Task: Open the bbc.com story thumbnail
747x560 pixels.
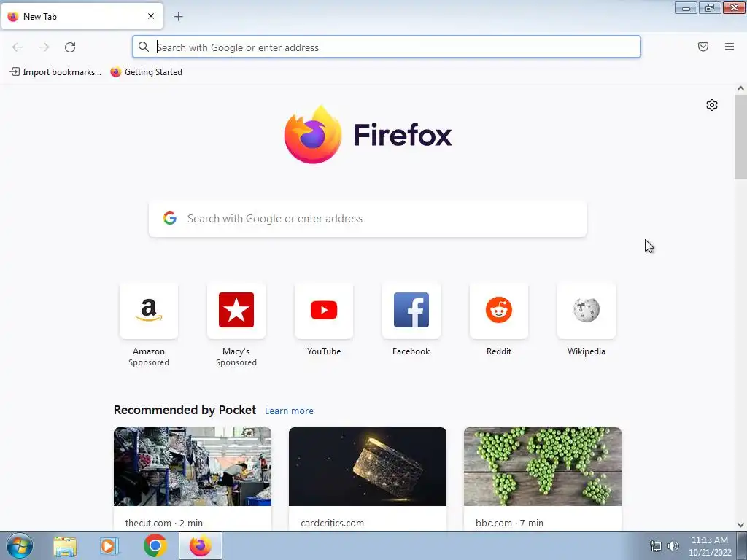Action: [x=543, y=467]
